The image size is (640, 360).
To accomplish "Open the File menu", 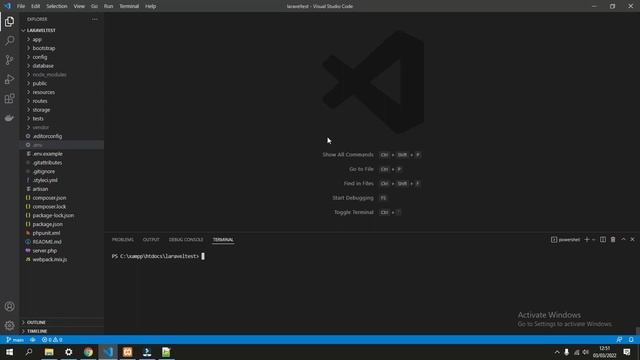I will click(21, 6).
